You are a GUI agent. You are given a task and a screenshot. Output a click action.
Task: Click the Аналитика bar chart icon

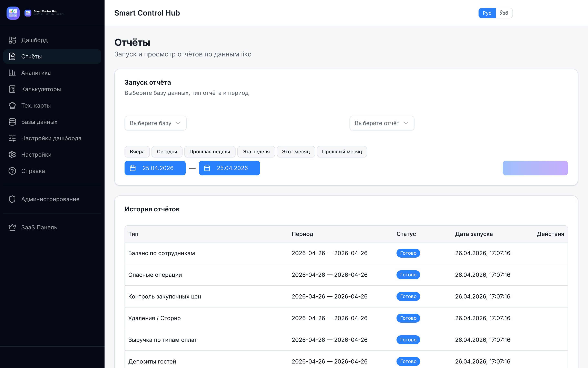[12, 73]
